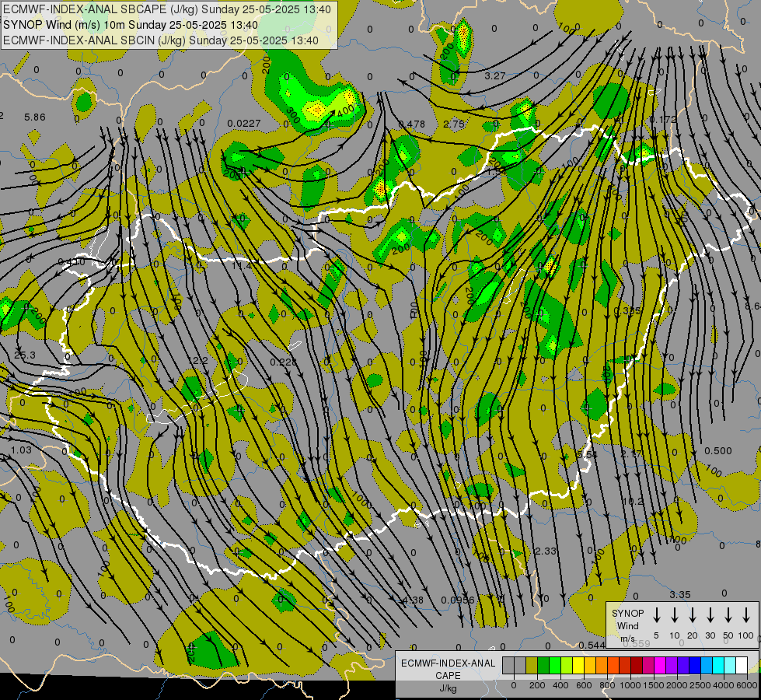Pick the magenta swatch in CAPE legend
This screenshot has width=761, height=700.
660,666
